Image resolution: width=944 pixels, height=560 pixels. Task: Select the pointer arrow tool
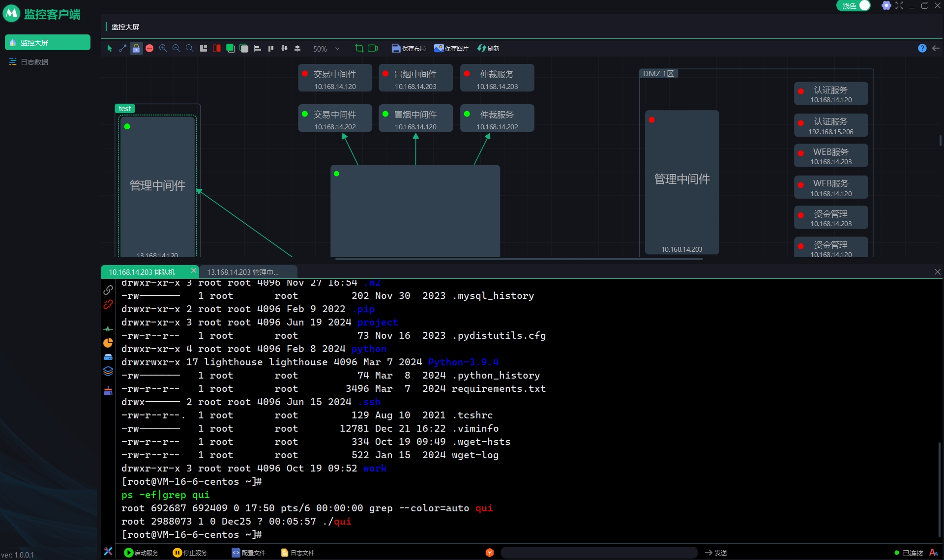coord(110,48)
